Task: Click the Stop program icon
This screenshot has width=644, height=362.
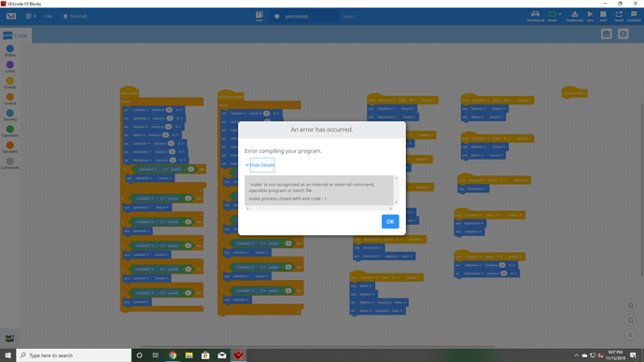Action: coord(603,16)
